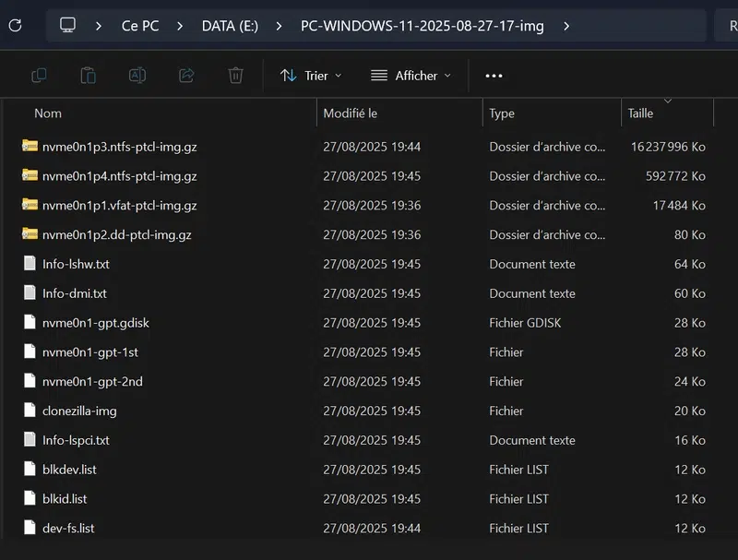Sort by the Nom column header

coord(48,113)
